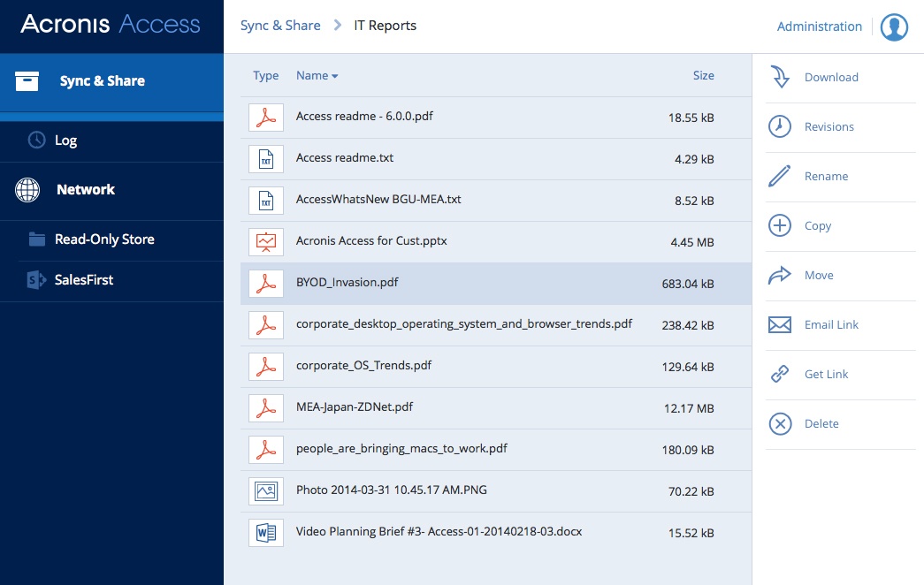Image resolution: width=924 pixels, height=585 pixels.
Task: Click the Type column header
Action: tap(265, 75)
